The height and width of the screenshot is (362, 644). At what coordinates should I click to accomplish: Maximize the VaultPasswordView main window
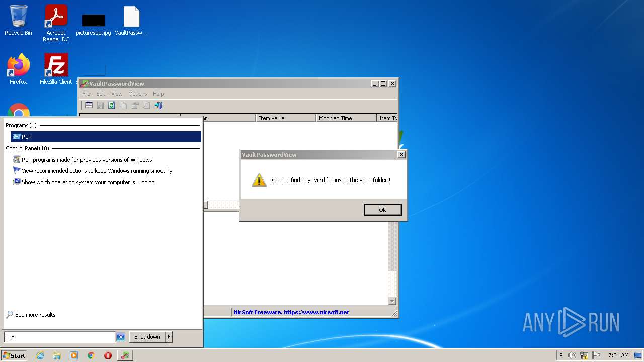383,84
